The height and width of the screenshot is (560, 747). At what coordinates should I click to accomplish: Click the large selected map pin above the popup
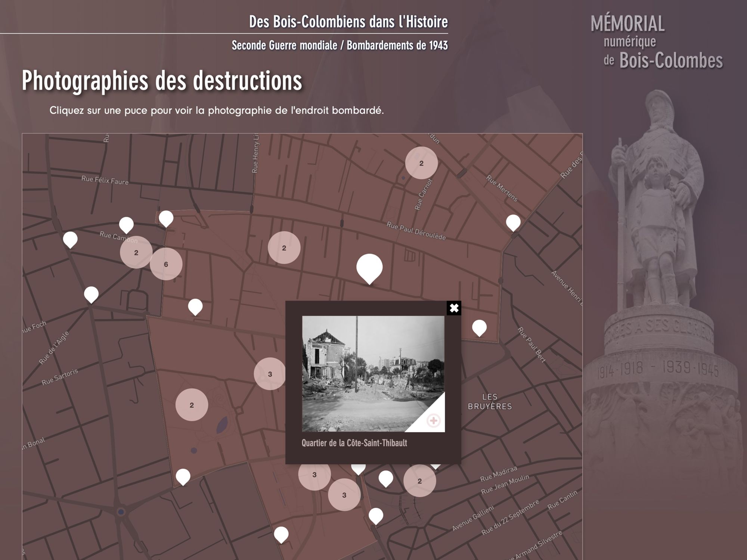pyautogui.click(x=369, y=266)
